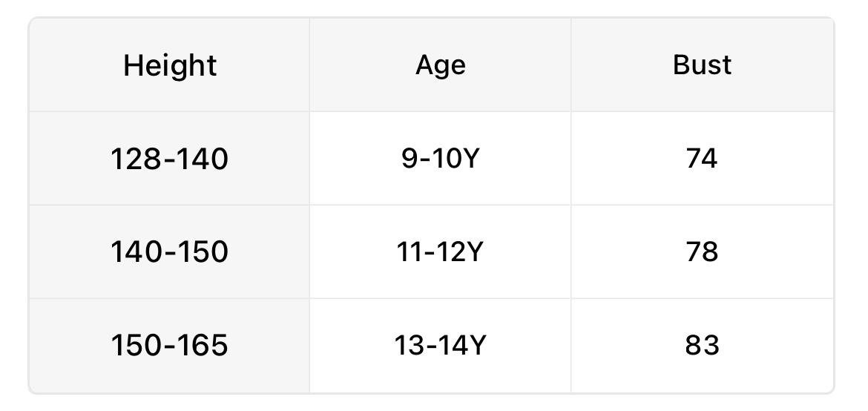Screen dimensions: 868x411
Task: Select the bust value 78
Action: 702,252
